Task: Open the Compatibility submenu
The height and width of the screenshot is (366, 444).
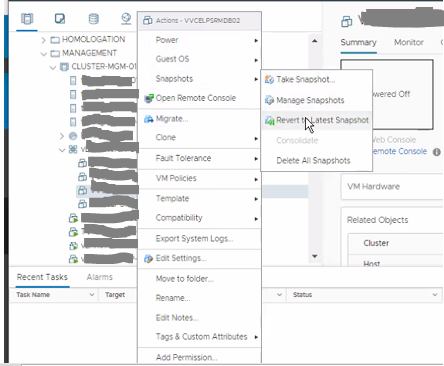Action: [199, 218]
